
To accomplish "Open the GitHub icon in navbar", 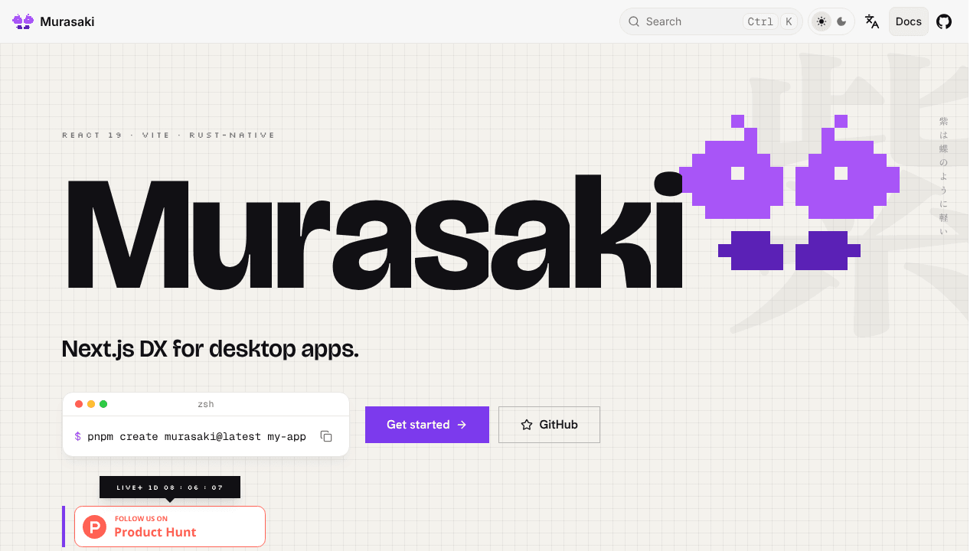I will pyautogui.click(x=944, y=21).
